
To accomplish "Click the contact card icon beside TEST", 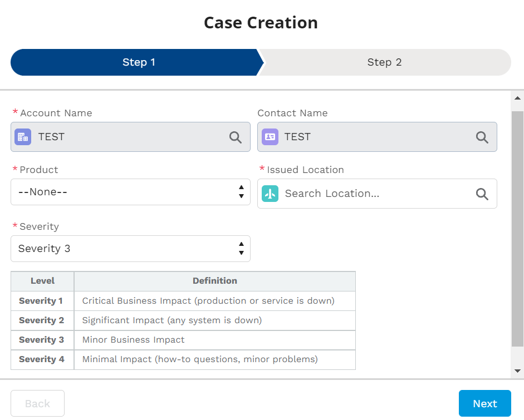I will (x=270, y=137).
